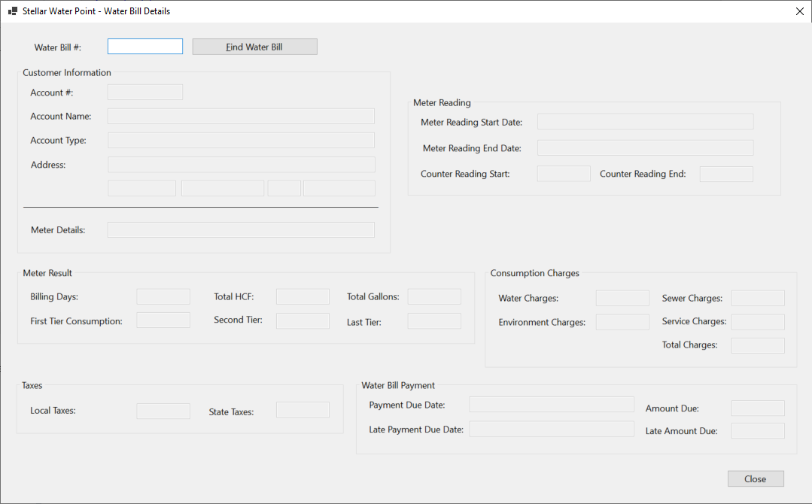Image resolution: width=812 pixels, height=504 pixels.
Task: Click the application icon in title bar
Action: (13, 11)
